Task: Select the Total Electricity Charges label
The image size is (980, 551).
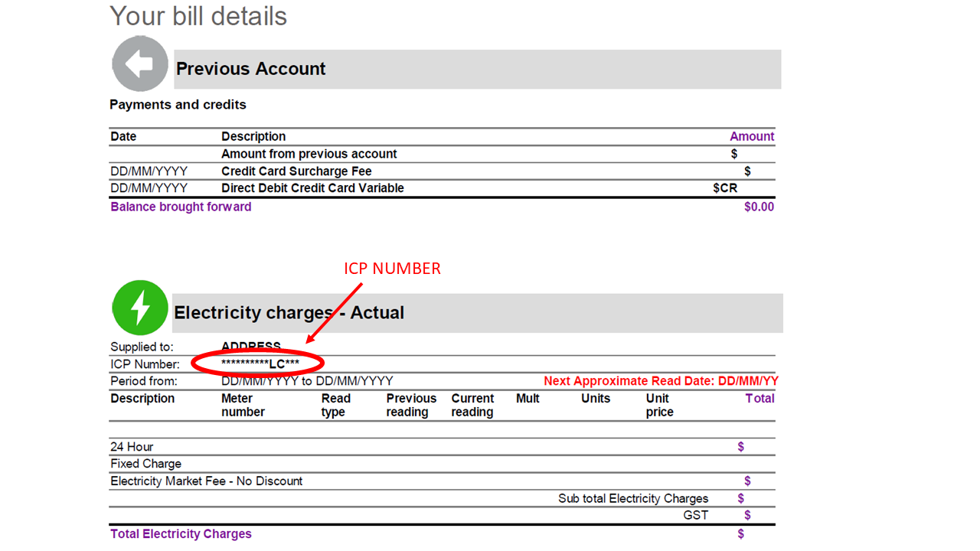Action: pos(181,534)
